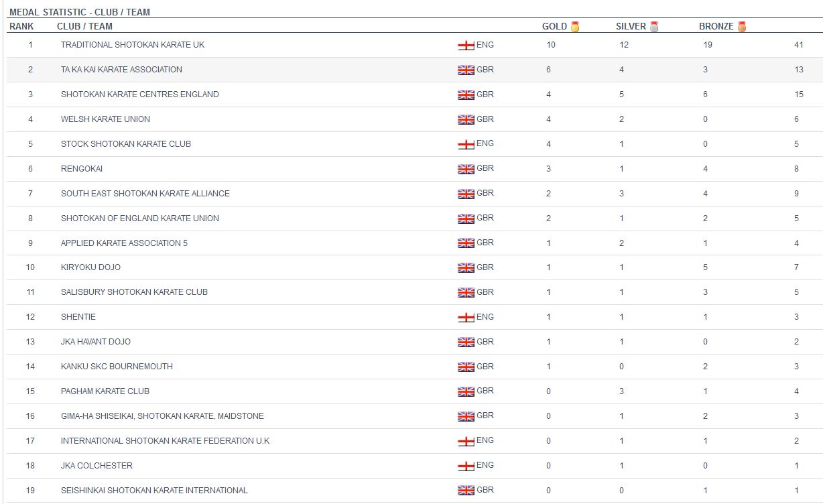Click rank number 19 in the last row
This screenshot has height=504, width=823.
(x=30, y=491)
